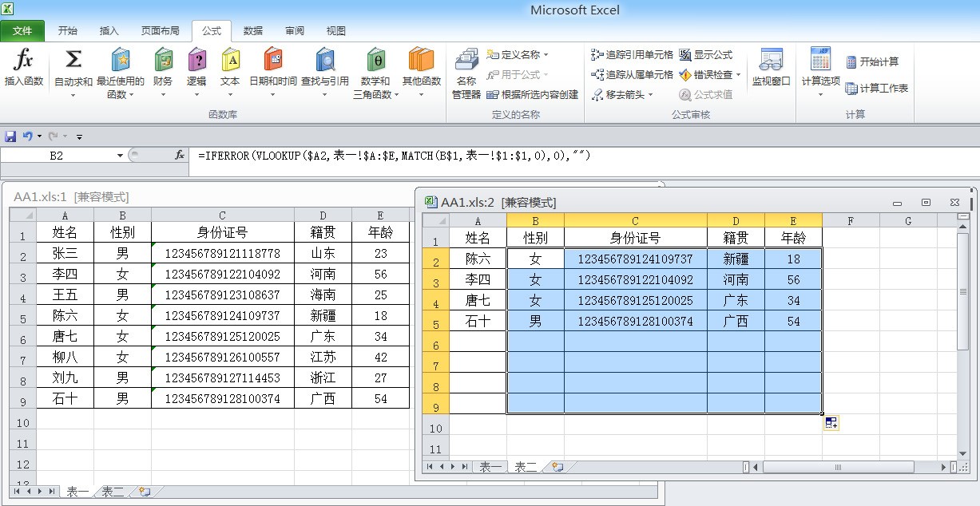Open the 监视窗口 watch window

771,67
